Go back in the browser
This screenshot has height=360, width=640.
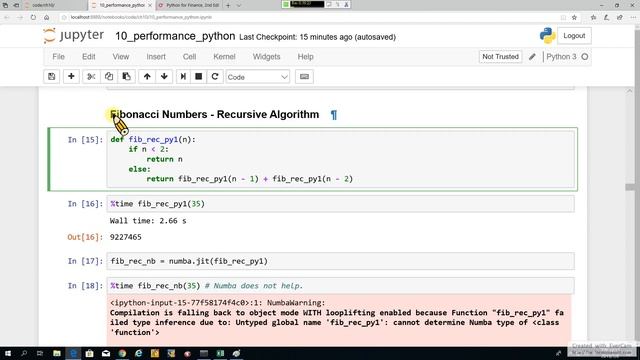point(7,17)
